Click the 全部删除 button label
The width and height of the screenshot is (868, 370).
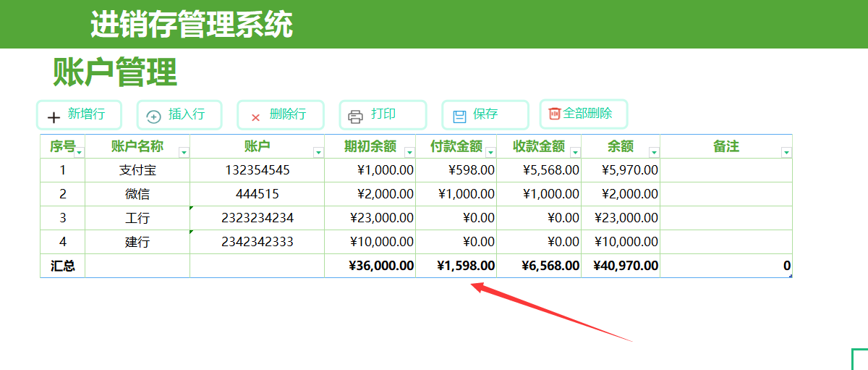coord(587,114)
